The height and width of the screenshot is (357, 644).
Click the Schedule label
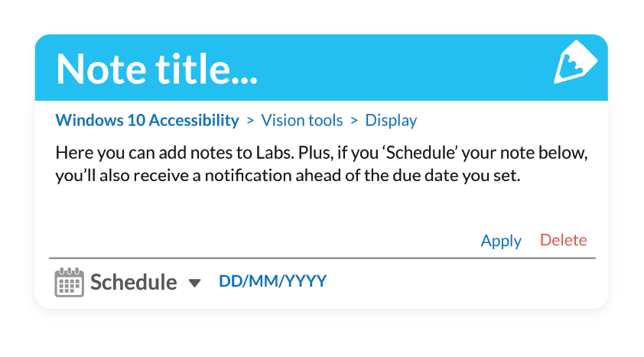pyautogui.click(x=134, y=282)
